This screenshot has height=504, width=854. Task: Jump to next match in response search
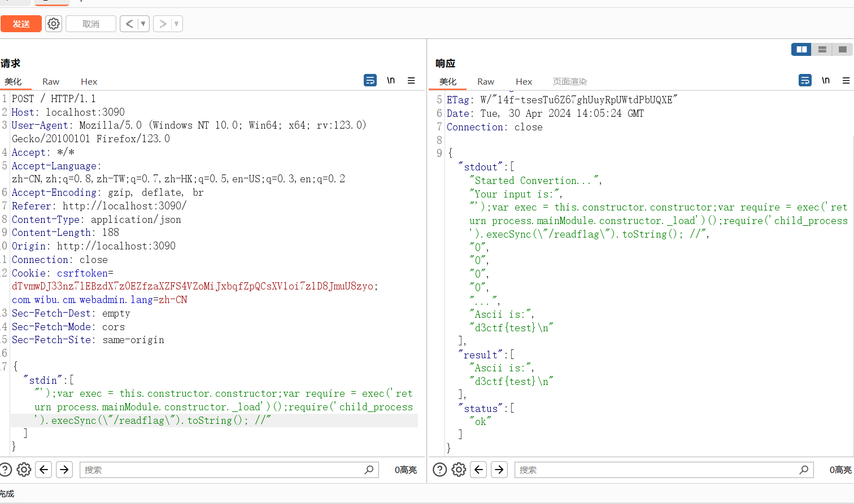[499, 470]
